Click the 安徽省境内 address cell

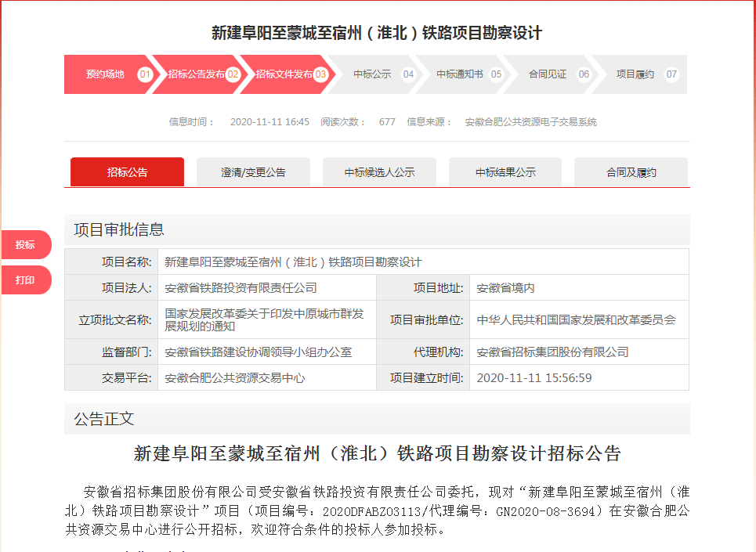579,288
